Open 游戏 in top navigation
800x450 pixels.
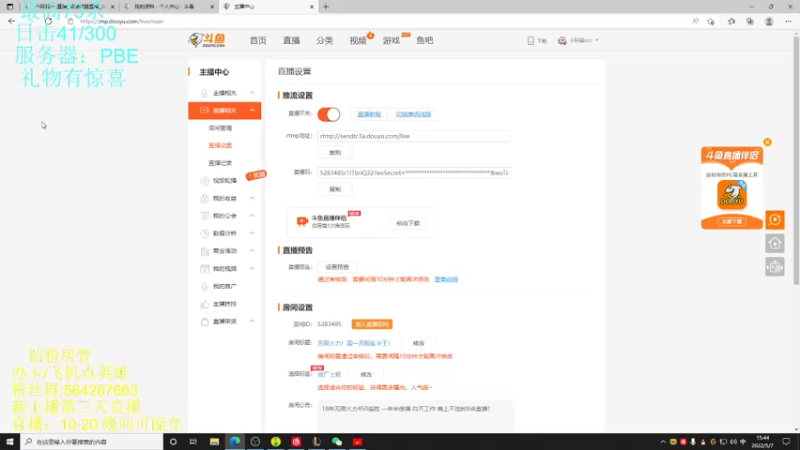pos(391,40)
